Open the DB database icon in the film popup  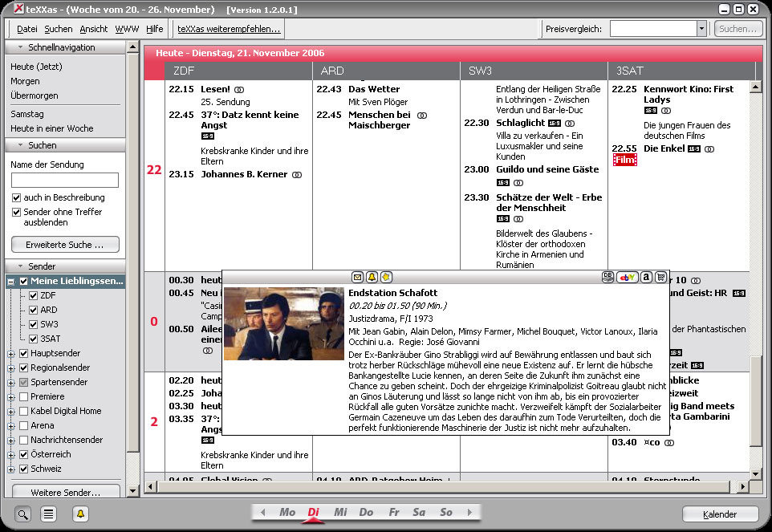(x=608, y=278)
